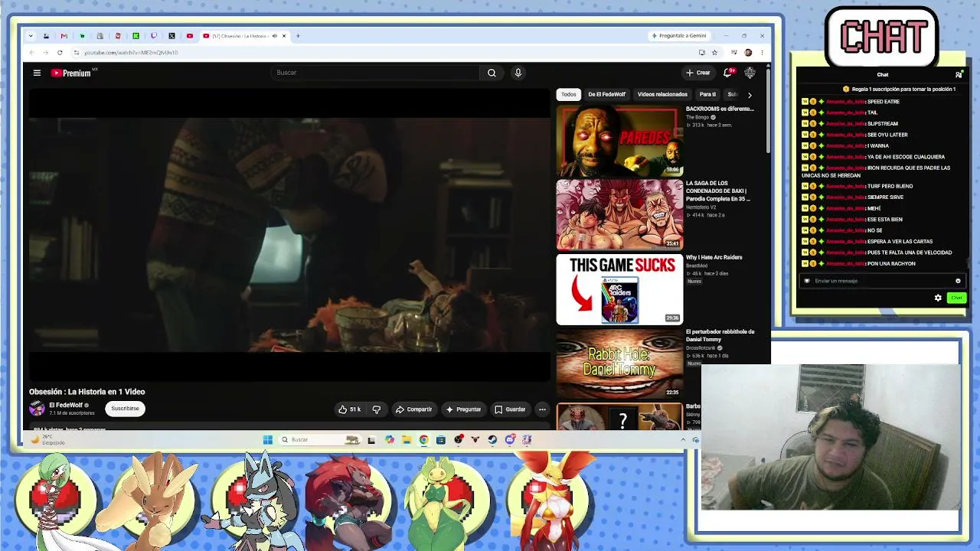Send message with green Chat button
Screen dimensions: 980x551
tap(956, 298)
